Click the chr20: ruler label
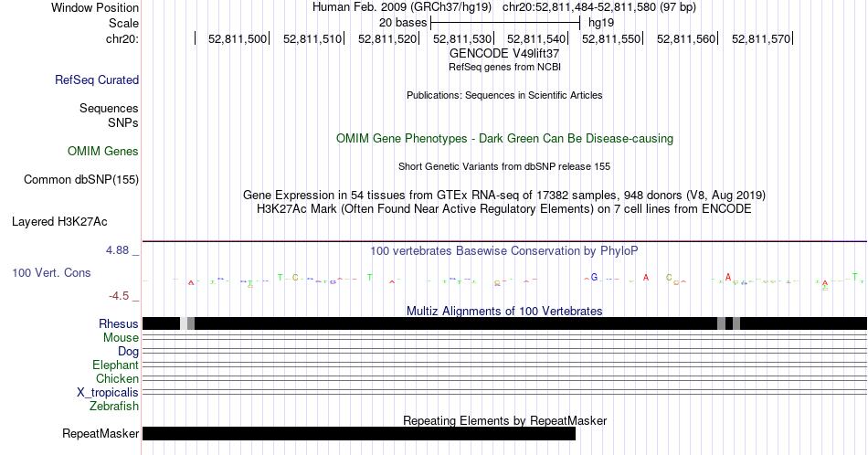This screenshot has width=868, height=455. click(x=122, y=38)
